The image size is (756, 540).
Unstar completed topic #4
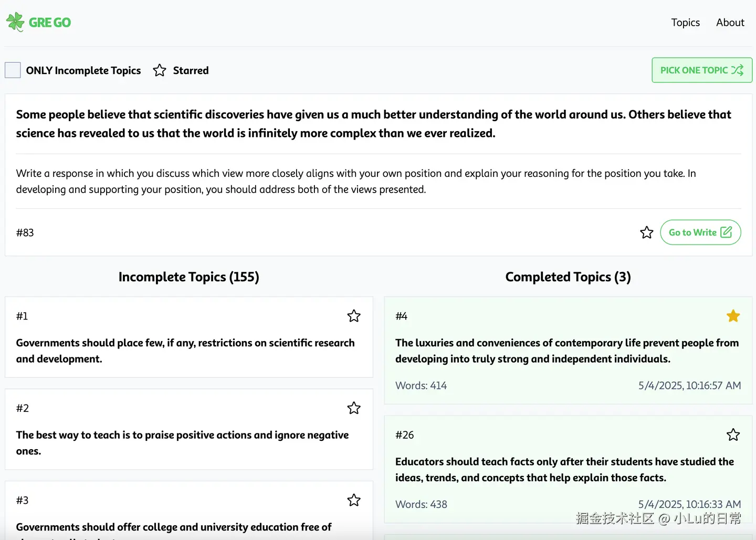(x=733, y=316)
